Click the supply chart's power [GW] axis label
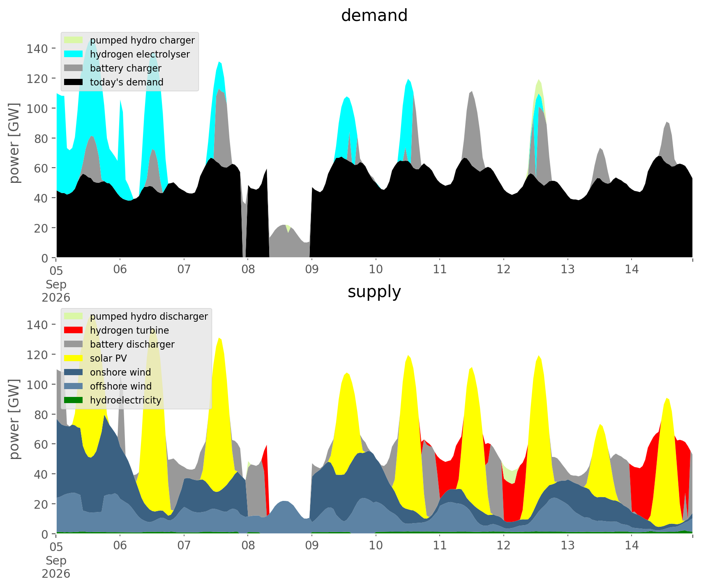The image size is (701, 588). [x=14, y=419]
